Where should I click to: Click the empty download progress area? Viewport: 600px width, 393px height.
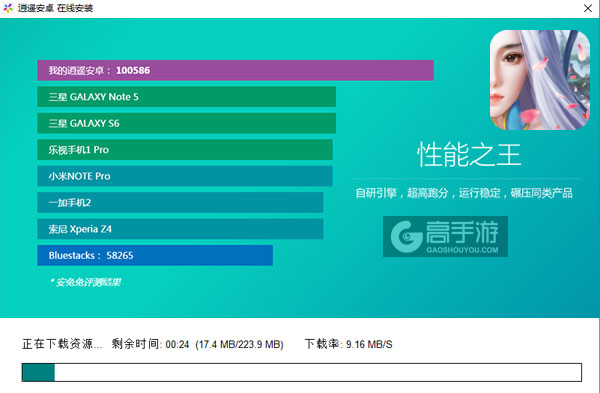(318, 372)
